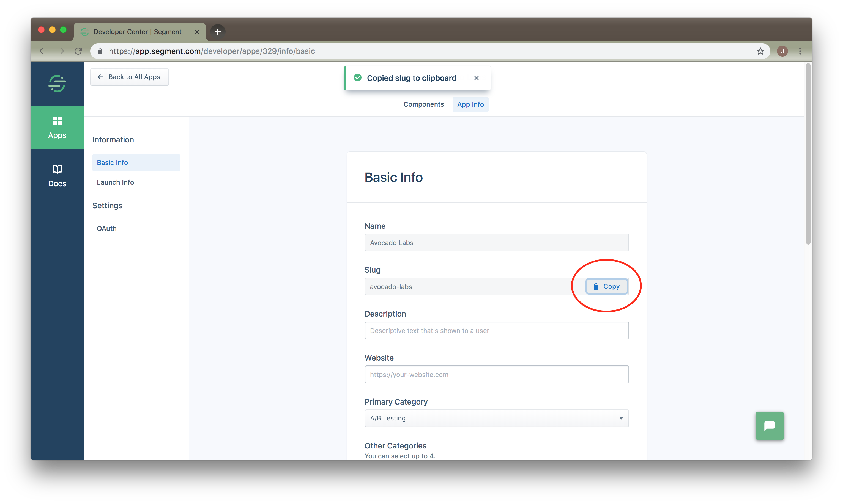Go back to All Apps

click(129, 77)
